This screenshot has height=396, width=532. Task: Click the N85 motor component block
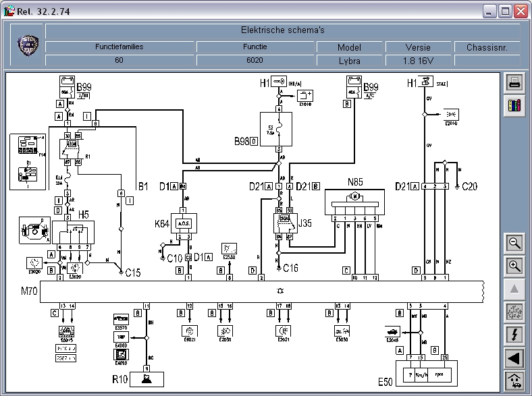pos(354,202)
